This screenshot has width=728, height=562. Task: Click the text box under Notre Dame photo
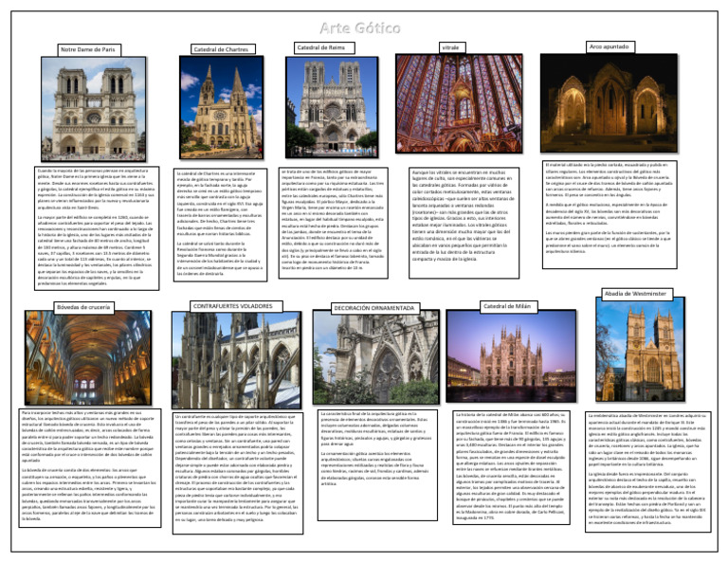coord(97,228)
